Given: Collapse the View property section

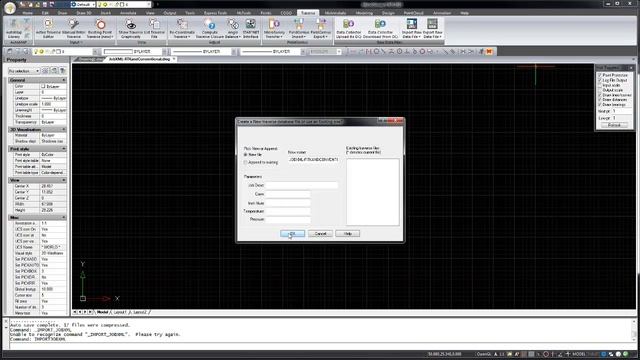Looking at the screenshot, I should pos(64,180).
